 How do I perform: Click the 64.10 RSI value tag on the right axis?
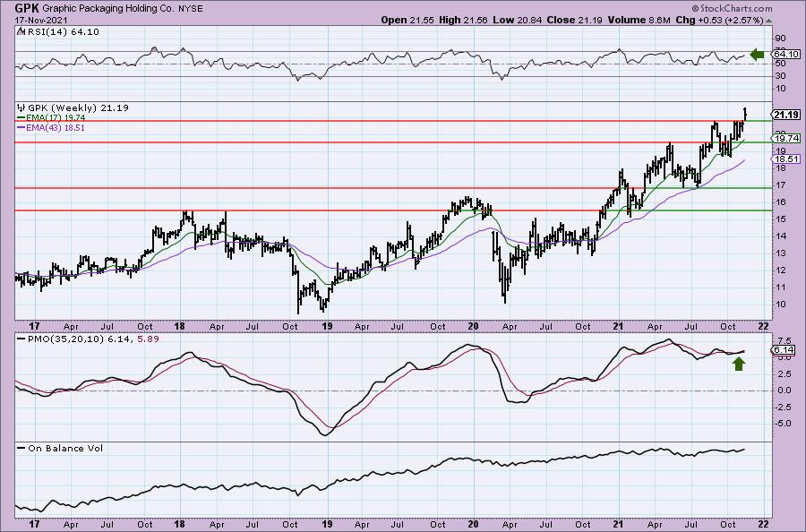coord(786,54)
